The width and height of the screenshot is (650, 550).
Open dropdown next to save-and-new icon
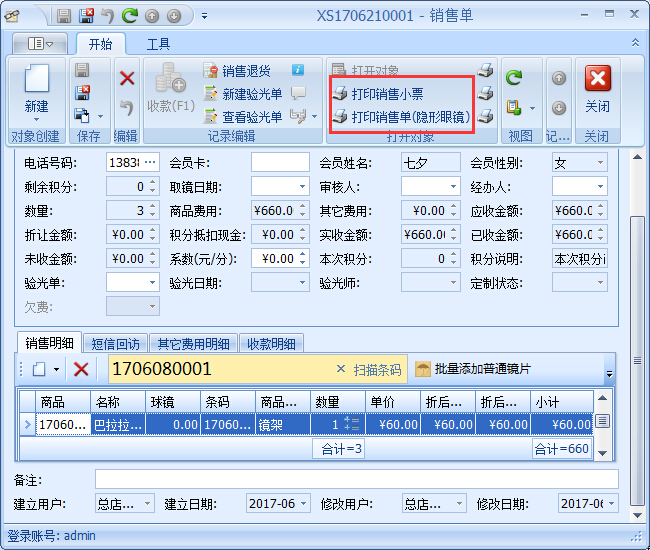[x=100, y=116]
